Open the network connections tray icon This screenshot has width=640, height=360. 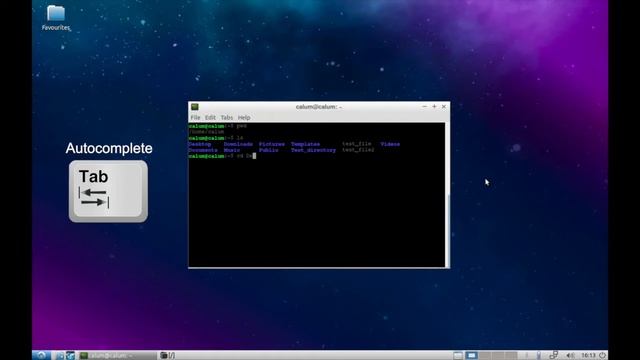pos(553,356)
